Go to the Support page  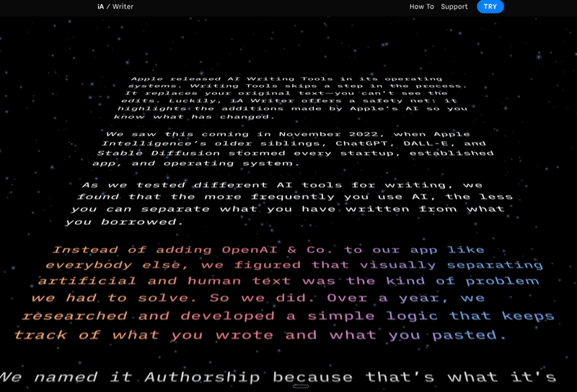point(454,6)
